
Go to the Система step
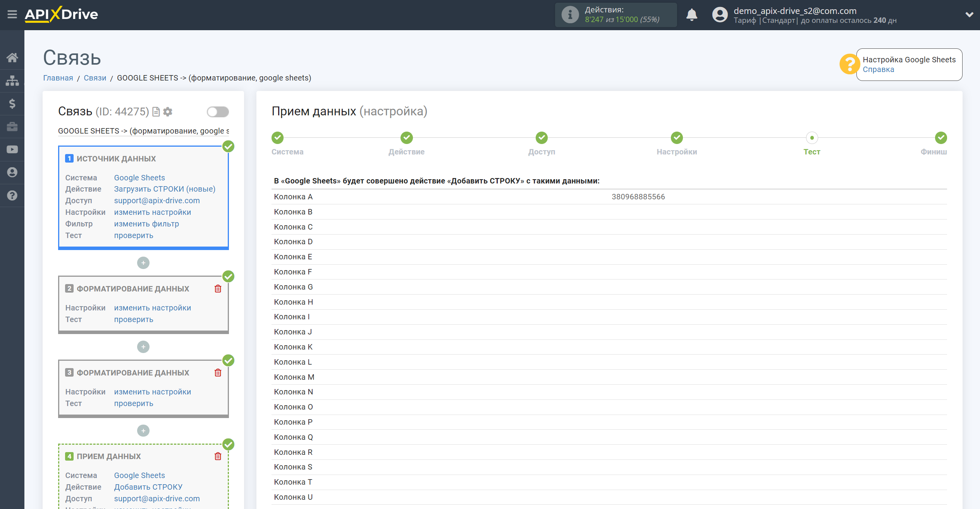click(x=278, y=138)
